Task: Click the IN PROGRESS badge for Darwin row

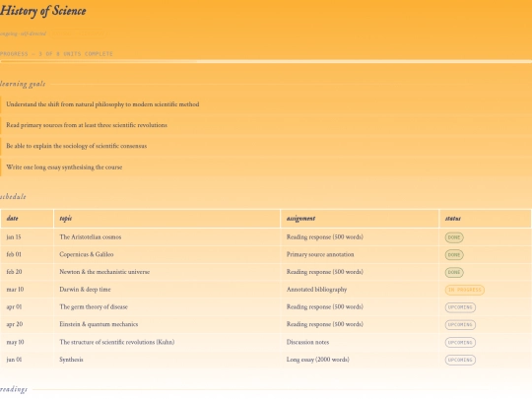Action: click(x=464, y=290)
